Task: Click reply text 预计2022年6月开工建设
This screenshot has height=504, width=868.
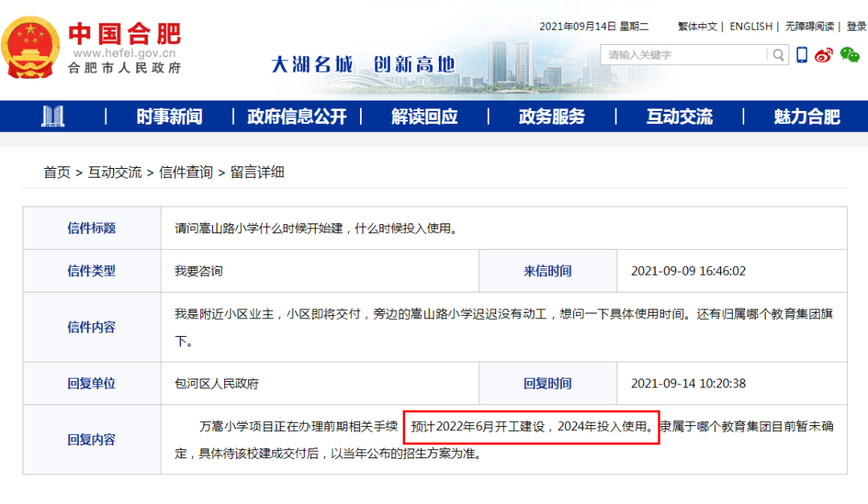Action: pyautogui.click(x=478, y=427)
